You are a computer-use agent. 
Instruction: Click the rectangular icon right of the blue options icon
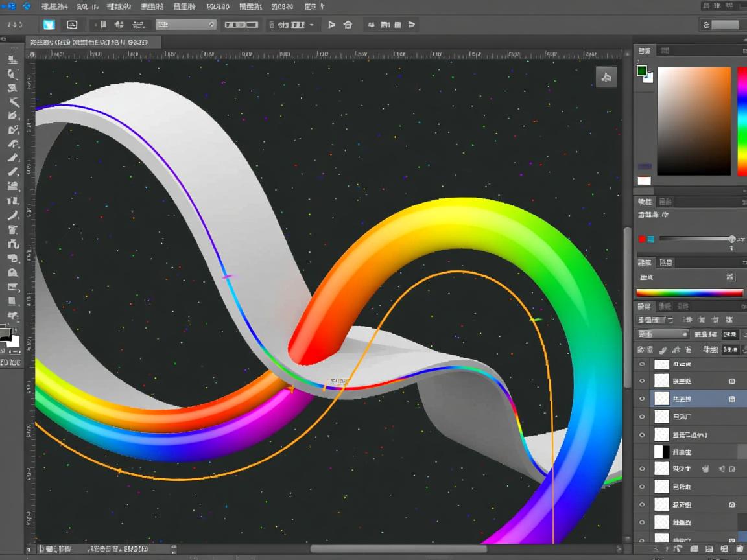tap(72, 25)
